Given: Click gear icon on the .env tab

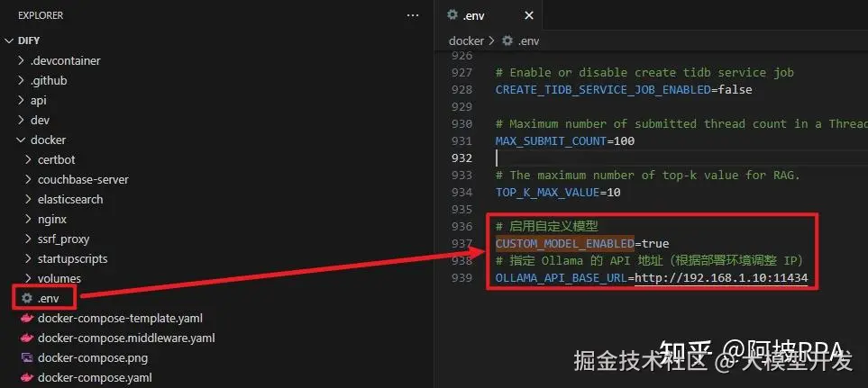Looking at the screenshot, I should point(452,15).
